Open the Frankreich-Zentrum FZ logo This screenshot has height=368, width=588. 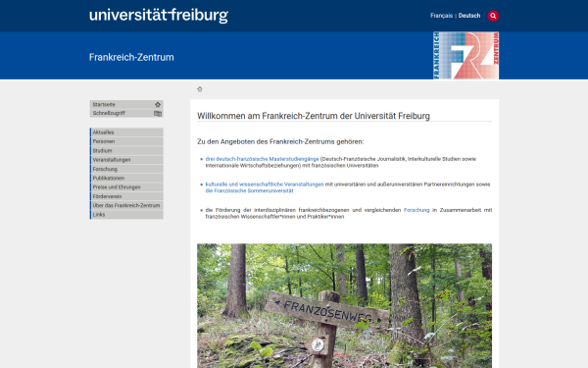tap(465, 56)
